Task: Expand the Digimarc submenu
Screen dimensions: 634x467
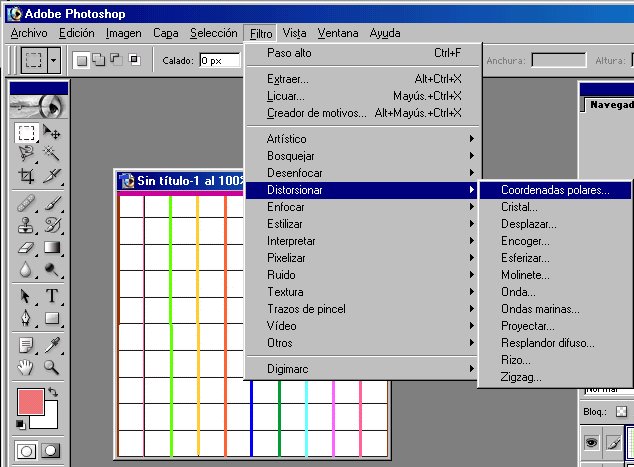Action: (362, 369)
